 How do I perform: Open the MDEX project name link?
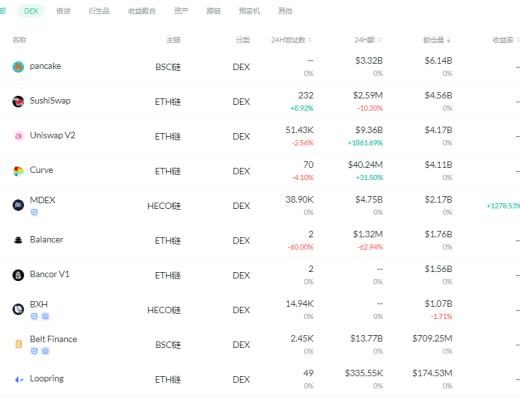42,200
